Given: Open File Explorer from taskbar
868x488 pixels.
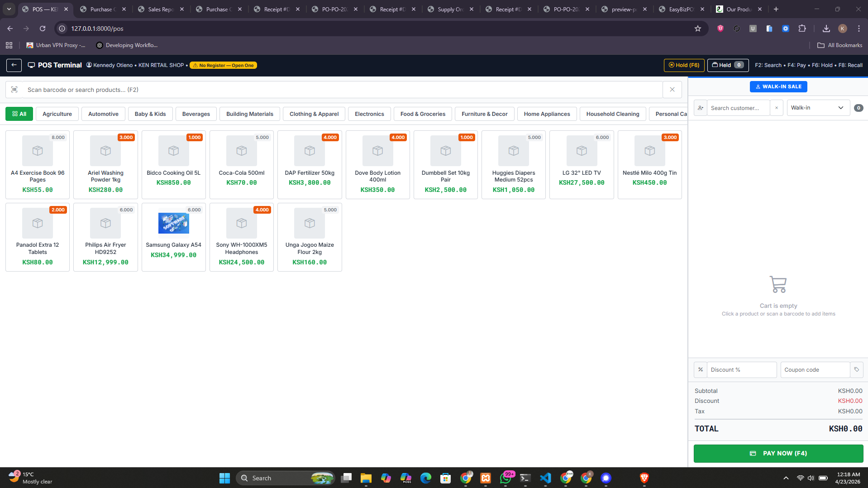Looking at the screenshot, I should coord(366,478).
